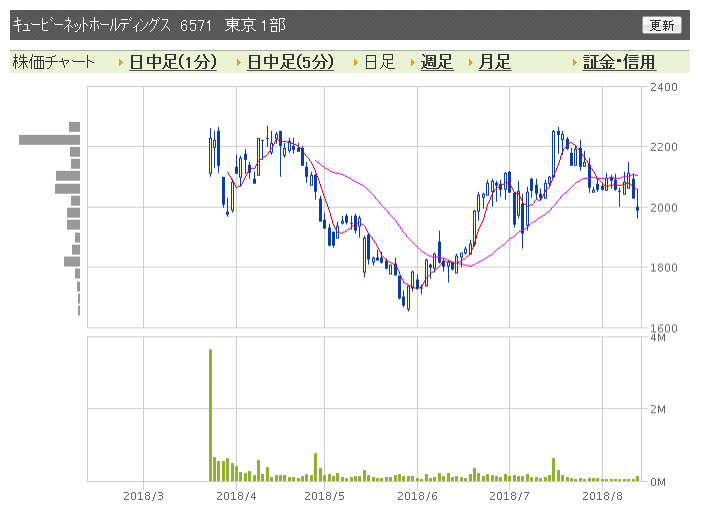This screenshot has width=702, height=526.
Task: Click the longest gray volume-by-price bar
Action: [49, 140]
